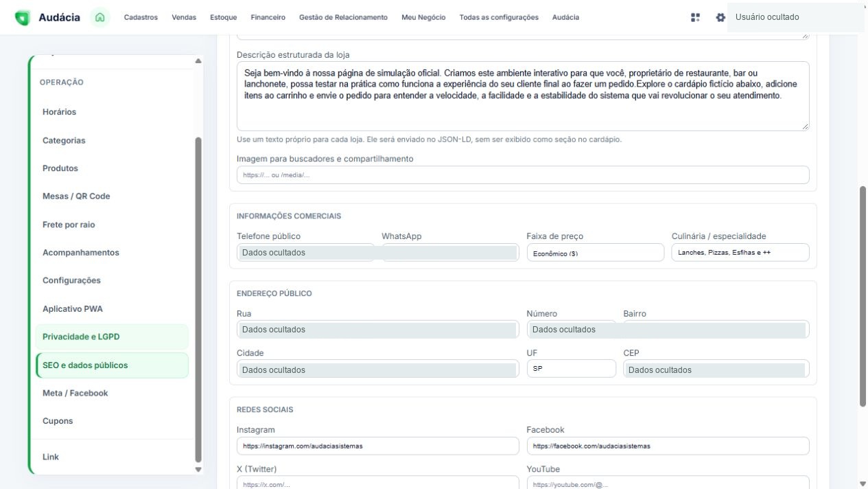Click the hint text starting 'Use um texto próprio'

[x=430, y=139]
